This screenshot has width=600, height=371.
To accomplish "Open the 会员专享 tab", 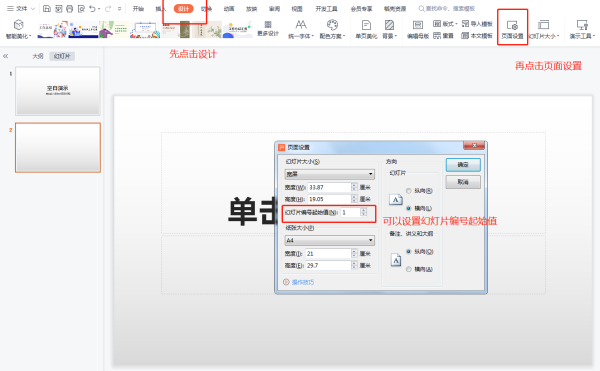I will pos(361,8).
